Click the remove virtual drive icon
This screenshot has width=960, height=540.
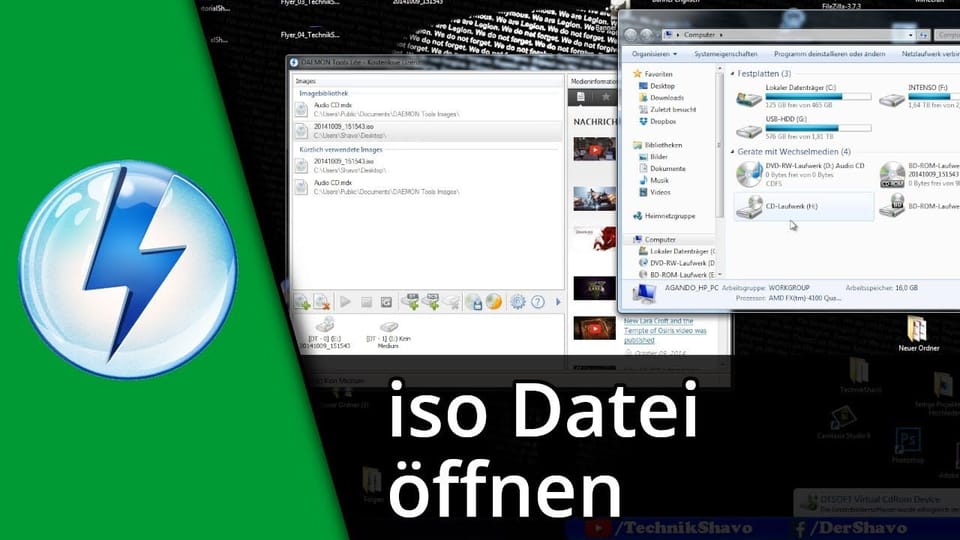(451, 301)
